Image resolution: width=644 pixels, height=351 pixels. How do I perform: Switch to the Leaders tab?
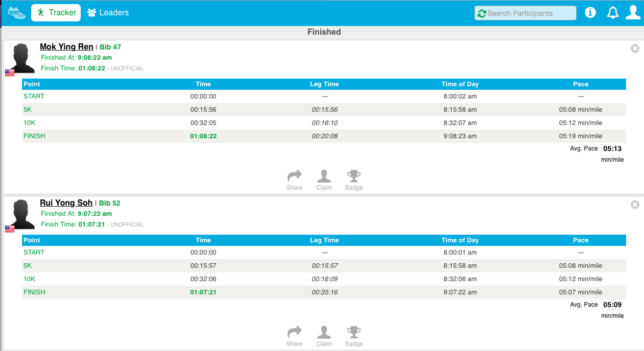tap(108, 13)
